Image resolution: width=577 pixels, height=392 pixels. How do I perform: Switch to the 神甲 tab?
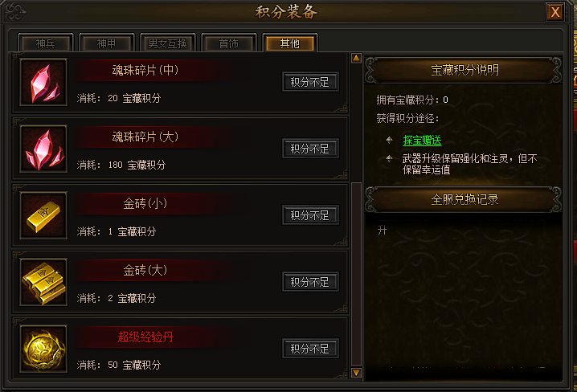coord(107,43)
